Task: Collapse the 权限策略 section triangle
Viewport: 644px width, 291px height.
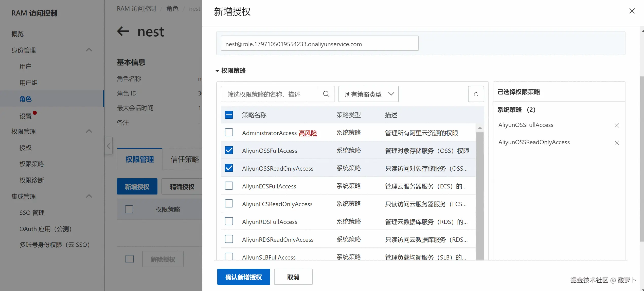Action: (217, 71)
